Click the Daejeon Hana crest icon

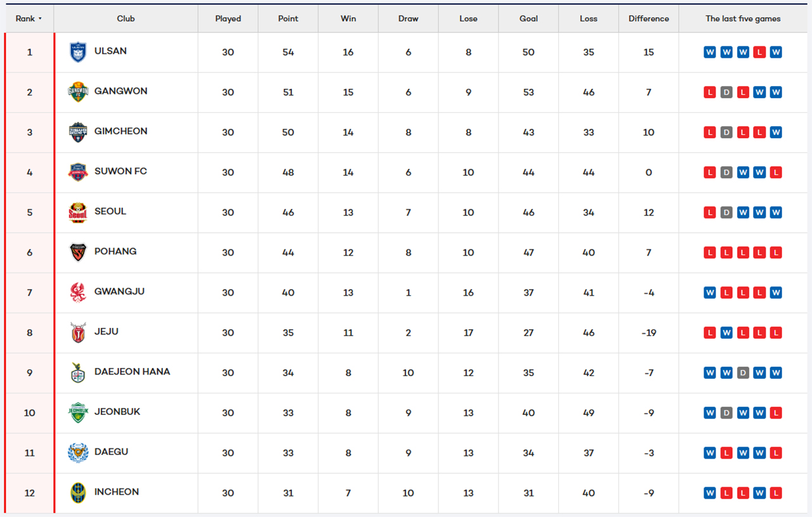(78, 372)
